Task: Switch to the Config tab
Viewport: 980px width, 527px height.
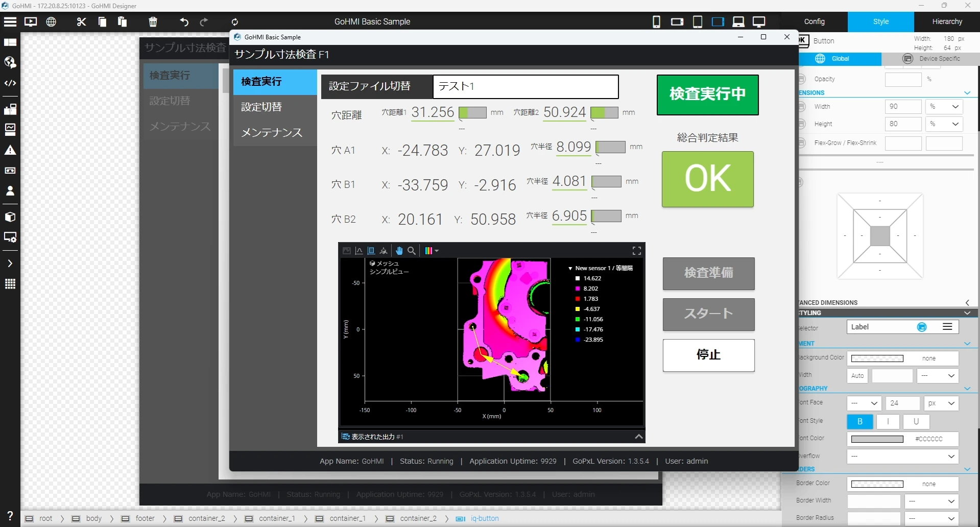Action: tap(814, 22)
